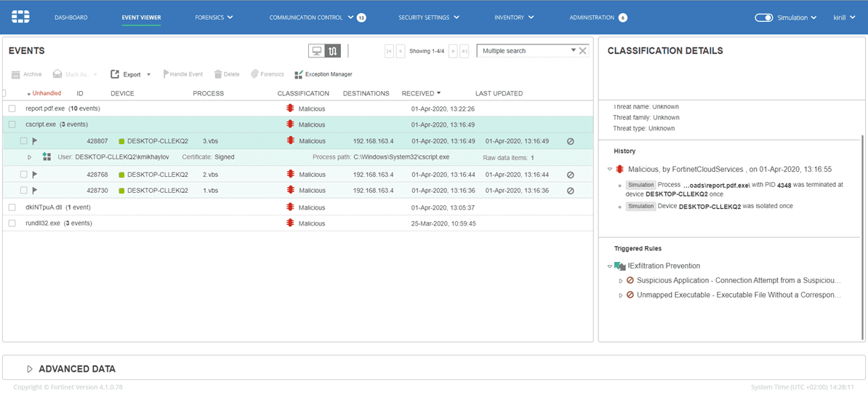868x393 pixels.
Task: Tick the rundll32.exe row checkbox
Action: [x=12, y=223]
